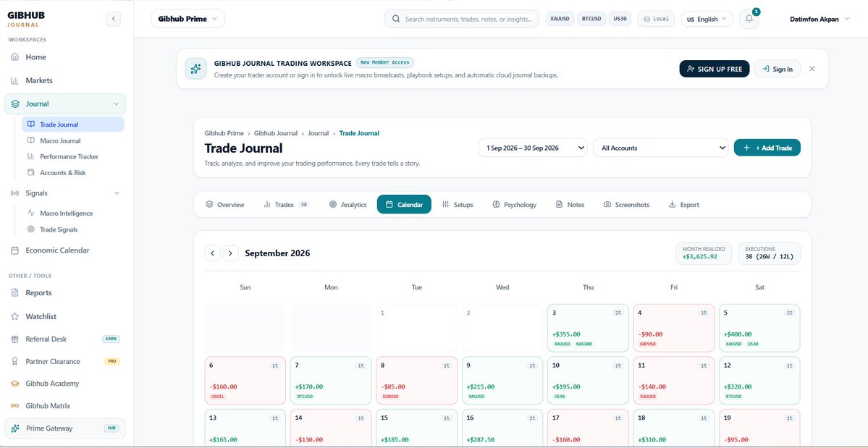Open the September 3 calendar day
Screen dimensions: 868x448
pyautogui.click(x=588, y=328)
